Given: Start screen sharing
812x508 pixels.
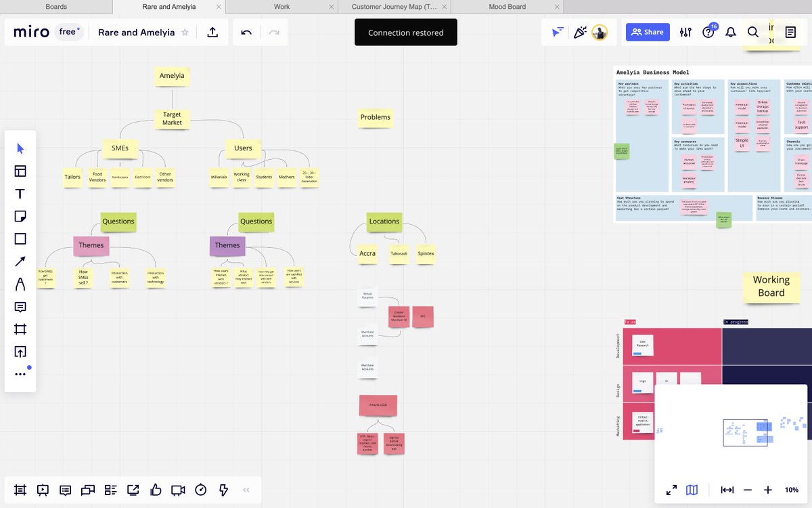Looking at the screenshot, I should pos(133,490).
